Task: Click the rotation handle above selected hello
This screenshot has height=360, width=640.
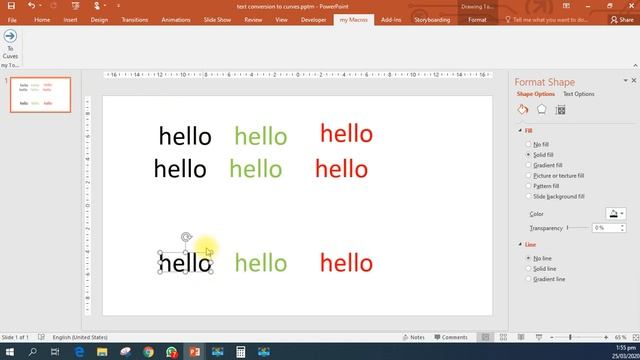Action: point(186,237)
